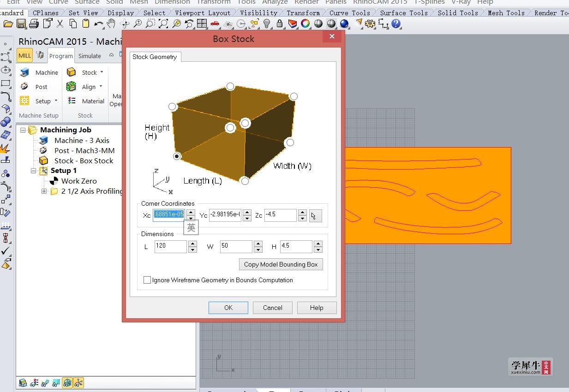
Task: Decrease the H dimension with down spinner
Action: (x=318, y=249)
